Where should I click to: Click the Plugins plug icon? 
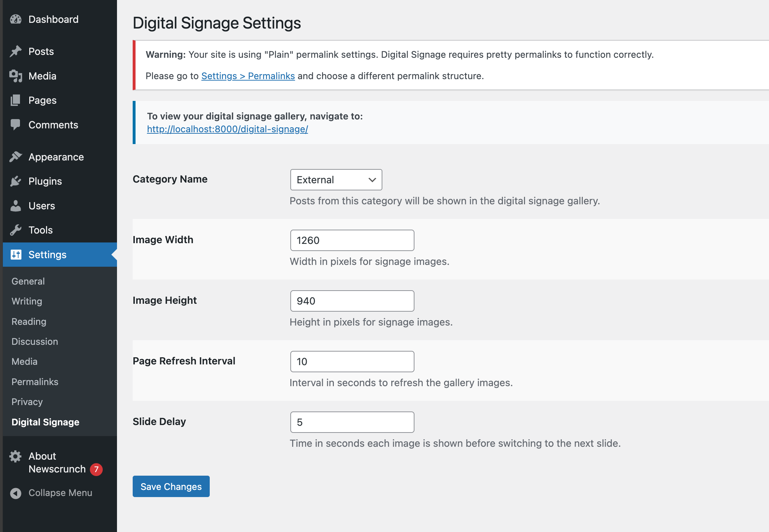16,181
